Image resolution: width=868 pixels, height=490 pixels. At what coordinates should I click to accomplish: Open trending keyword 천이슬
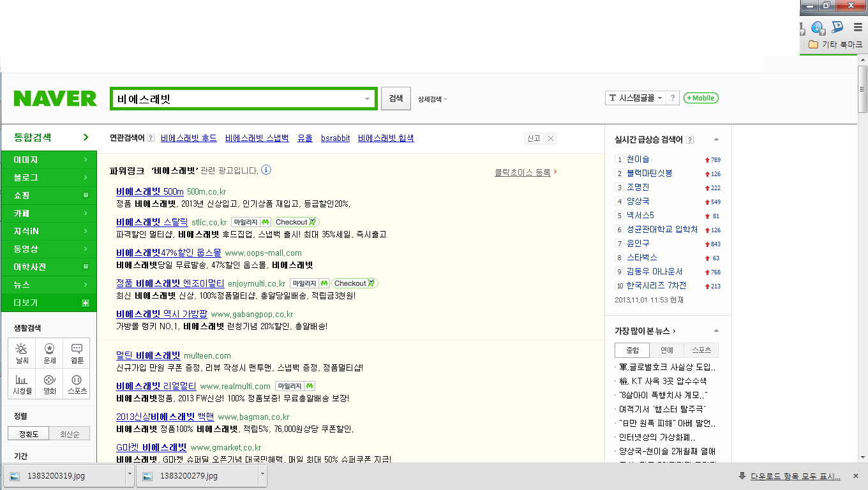pos(638,160)
